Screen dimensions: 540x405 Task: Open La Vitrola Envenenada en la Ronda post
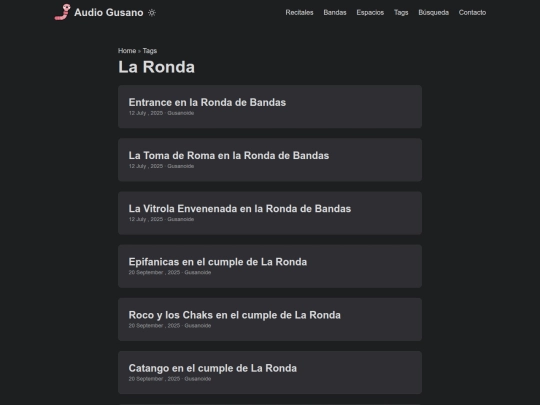(x=270, y=213)
